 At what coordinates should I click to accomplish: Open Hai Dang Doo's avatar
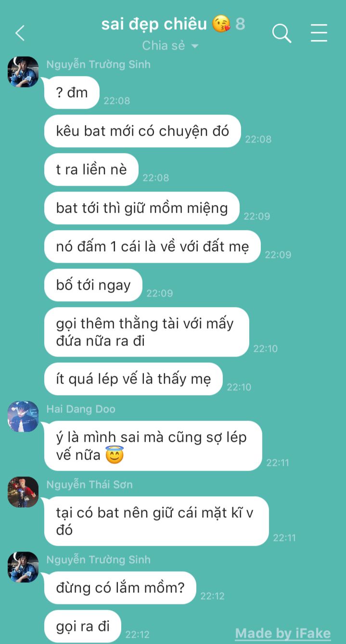[23, 416]
